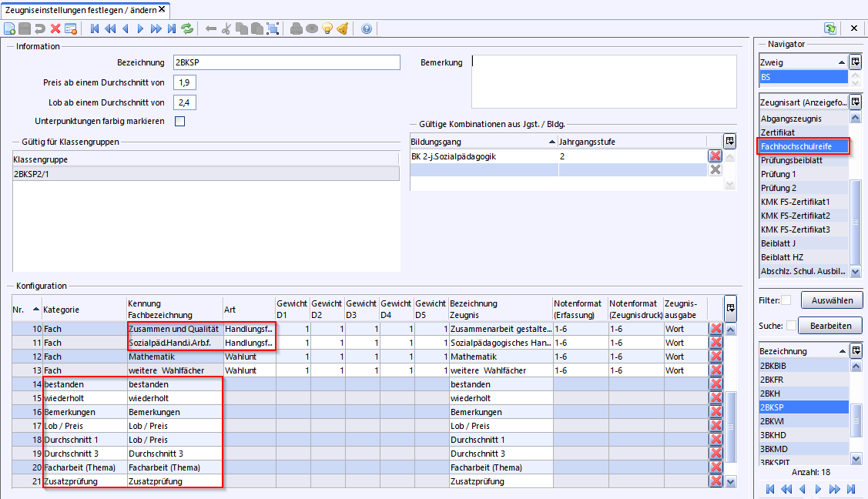
Task: Click the green refresh arrows icon
Action: point(187,28)
